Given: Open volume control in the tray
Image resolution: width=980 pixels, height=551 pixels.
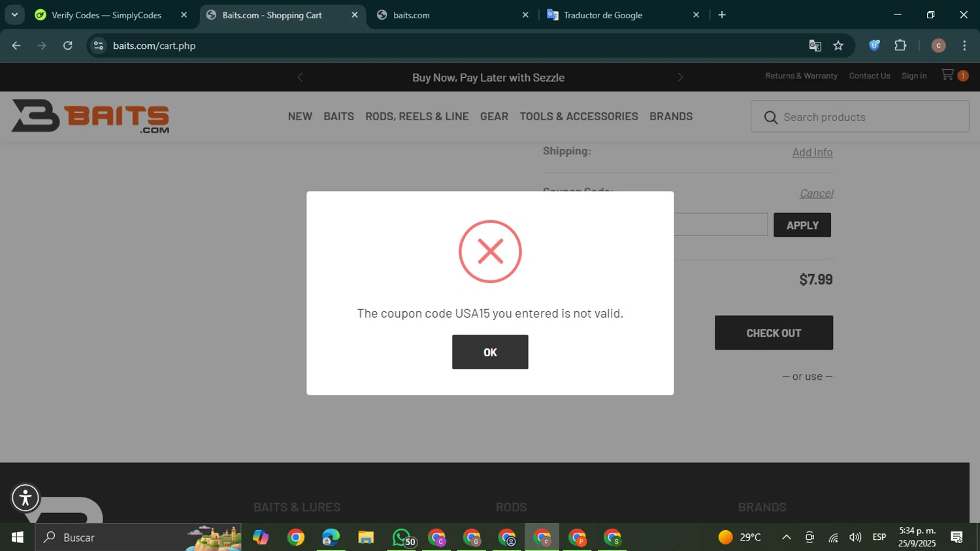Looking at the screenshot, I should coord(855,537).
